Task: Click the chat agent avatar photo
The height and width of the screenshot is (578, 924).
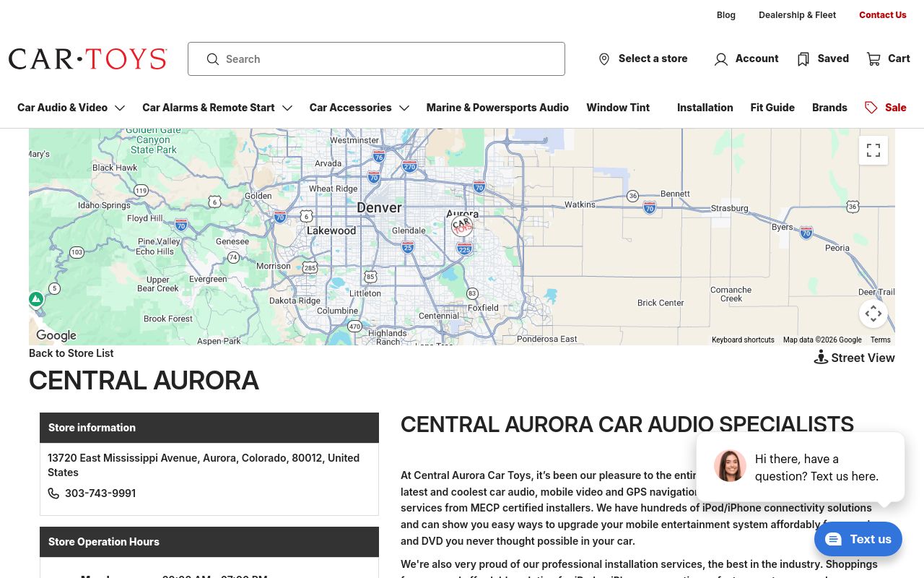Action: coord(730,466)
